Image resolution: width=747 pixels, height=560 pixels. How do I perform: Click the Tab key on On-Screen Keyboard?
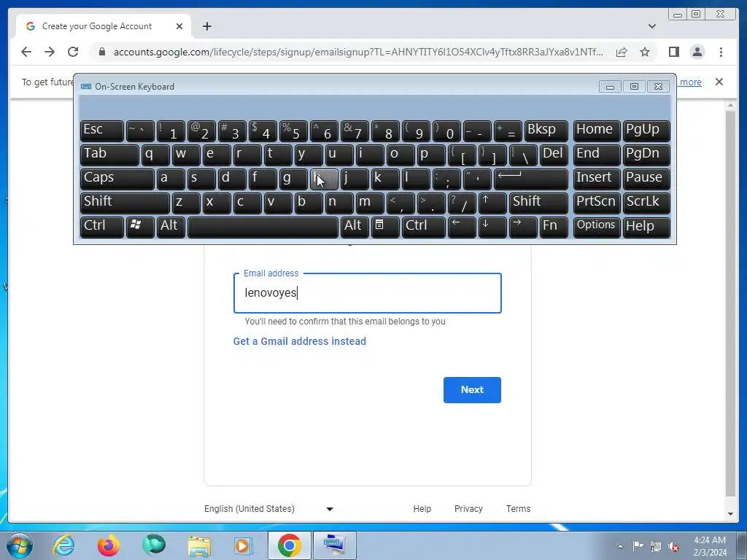(109, 155)
